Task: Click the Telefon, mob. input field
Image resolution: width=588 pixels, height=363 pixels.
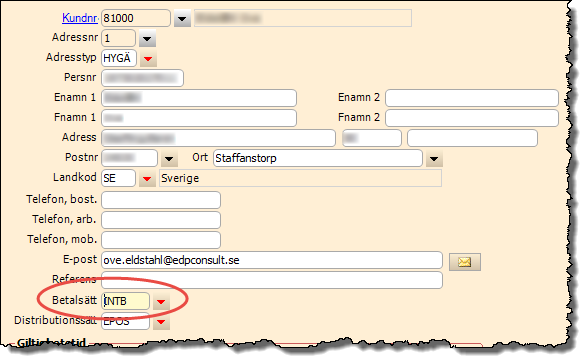Action: [x=161, y=240]
